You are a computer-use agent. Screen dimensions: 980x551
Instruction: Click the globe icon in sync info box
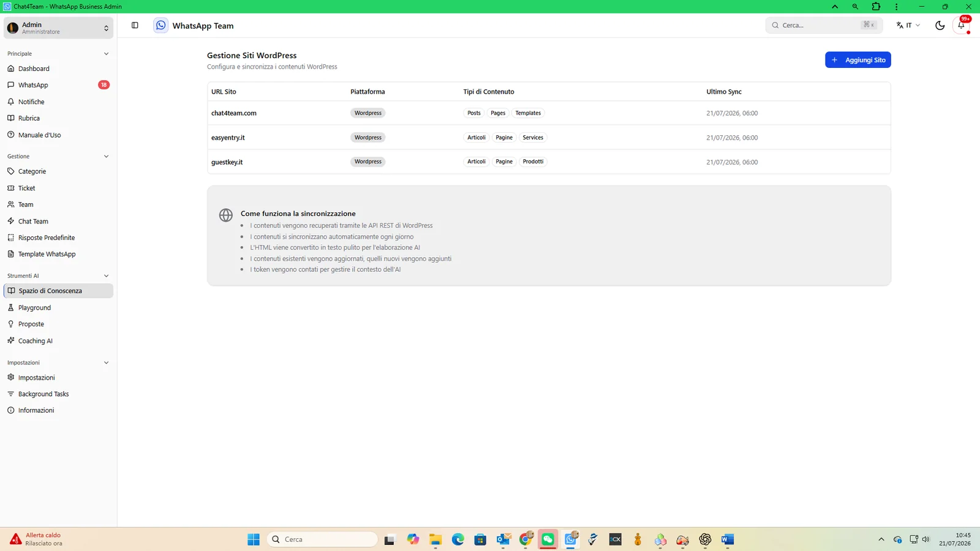coord(226,216)
